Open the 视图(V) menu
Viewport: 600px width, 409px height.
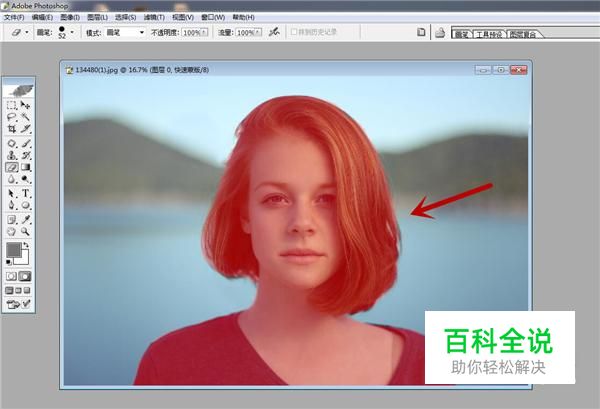point(183,18)
